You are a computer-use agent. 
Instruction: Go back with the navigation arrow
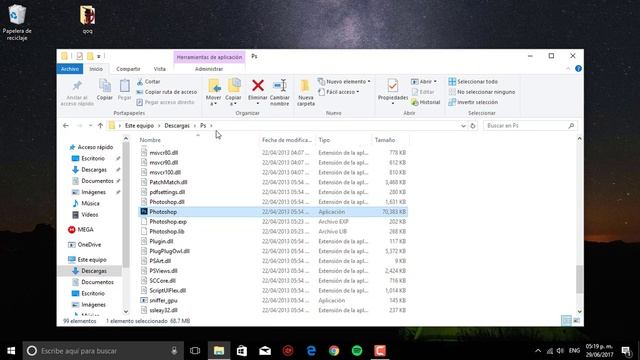tap(66, 126)
